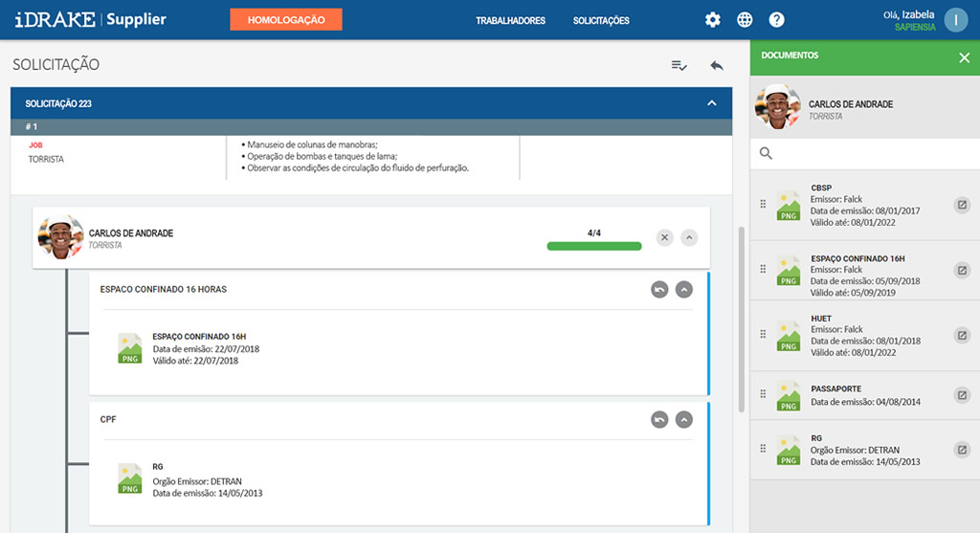Open HUET document external link icon
This screenshot has width=980, height=533.
(962, 336)
